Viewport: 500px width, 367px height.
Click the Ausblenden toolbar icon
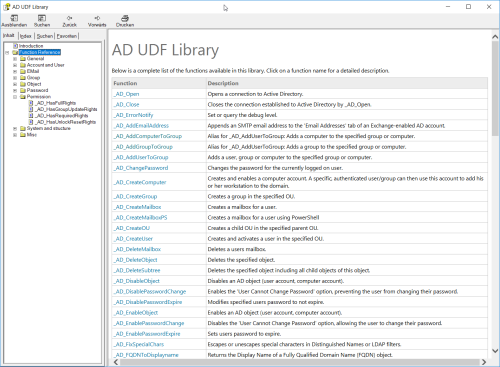(14, 18)
